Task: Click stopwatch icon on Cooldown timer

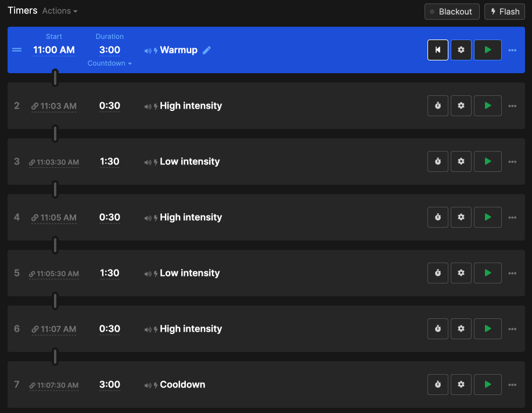Action: pos(438,385)
